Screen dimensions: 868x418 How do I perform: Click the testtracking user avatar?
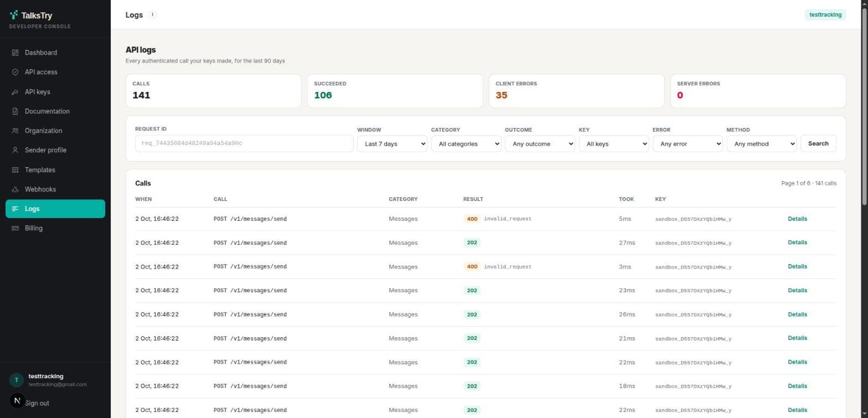[x=17, y=380]
